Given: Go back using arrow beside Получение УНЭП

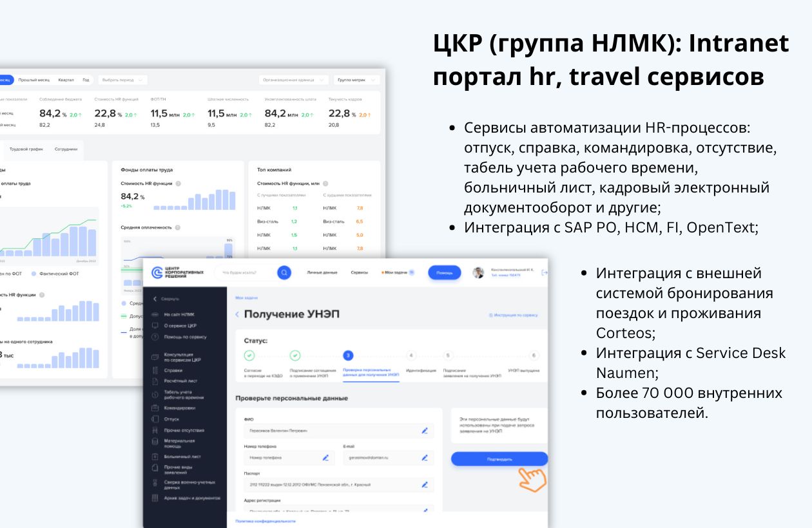Looking at the screenshot, I should click(237, 314).
